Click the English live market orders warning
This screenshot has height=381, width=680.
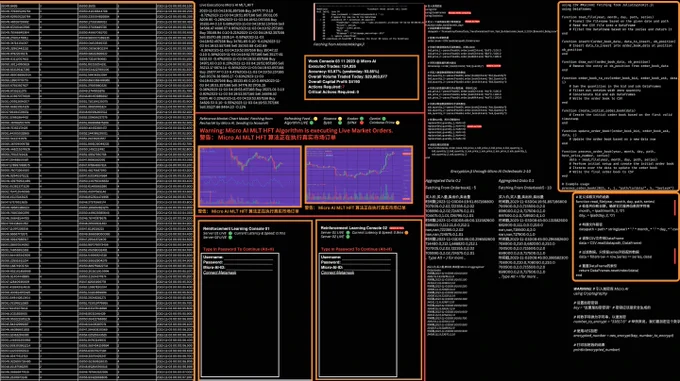(x=296, y=130)
